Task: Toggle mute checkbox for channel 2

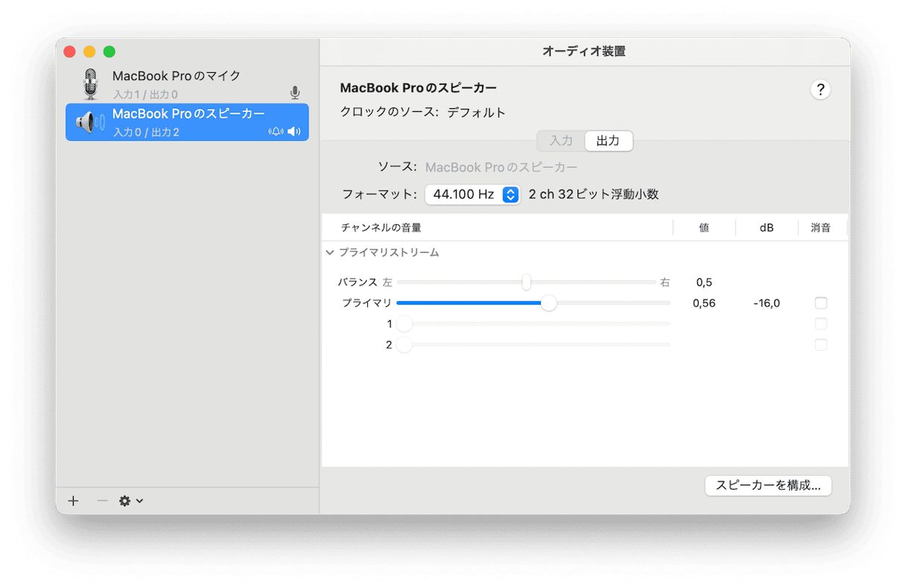Action: click(820, 345)
